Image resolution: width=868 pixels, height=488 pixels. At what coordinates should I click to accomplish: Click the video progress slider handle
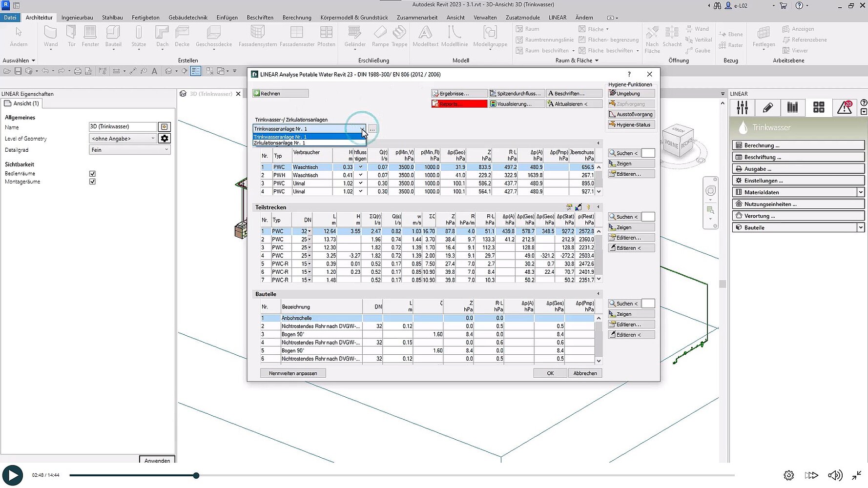196,475
